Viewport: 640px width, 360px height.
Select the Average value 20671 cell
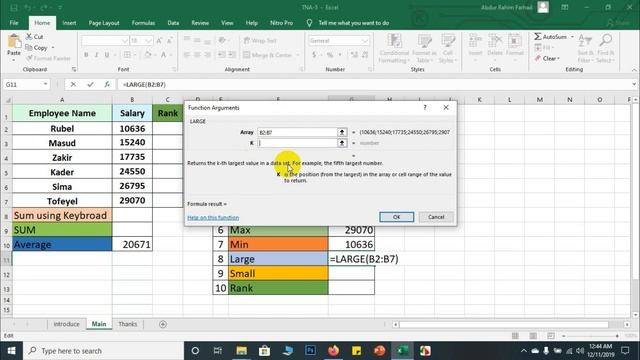coord(132,244)
